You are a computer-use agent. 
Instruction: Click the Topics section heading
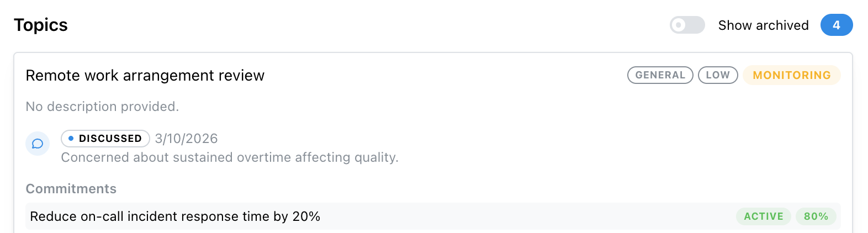pyautogui.click(x=41, y=25)
